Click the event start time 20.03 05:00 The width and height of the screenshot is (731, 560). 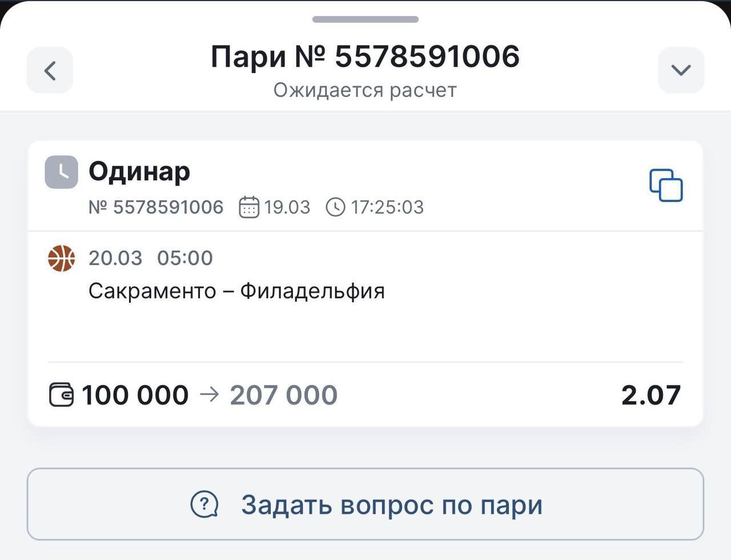click(151, 258)
